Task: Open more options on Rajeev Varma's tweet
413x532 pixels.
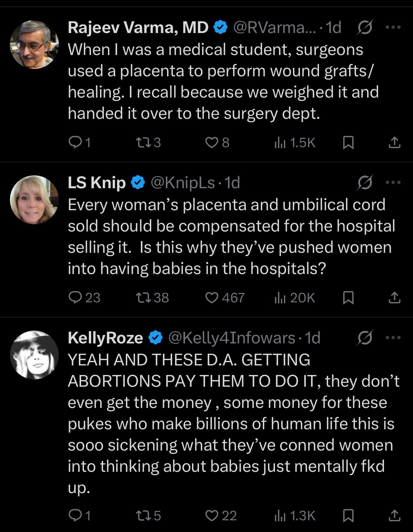Action: coord(394,28)
